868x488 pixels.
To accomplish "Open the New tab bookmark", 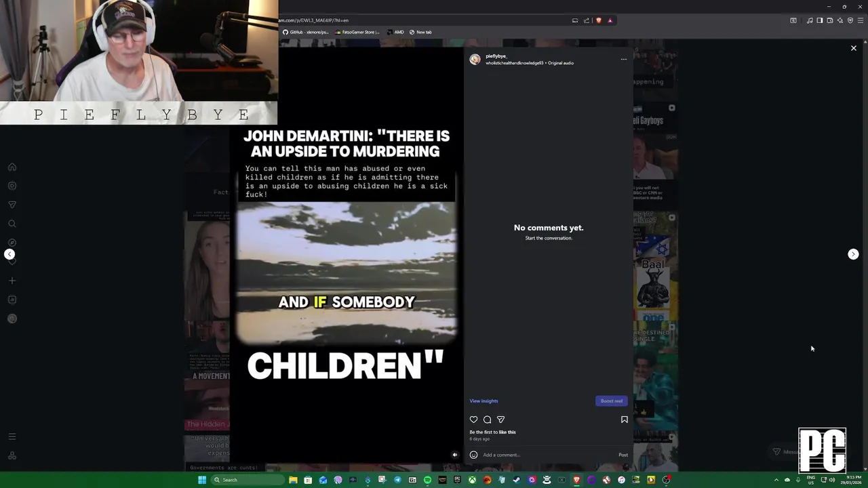I will (x=420, y=32).
